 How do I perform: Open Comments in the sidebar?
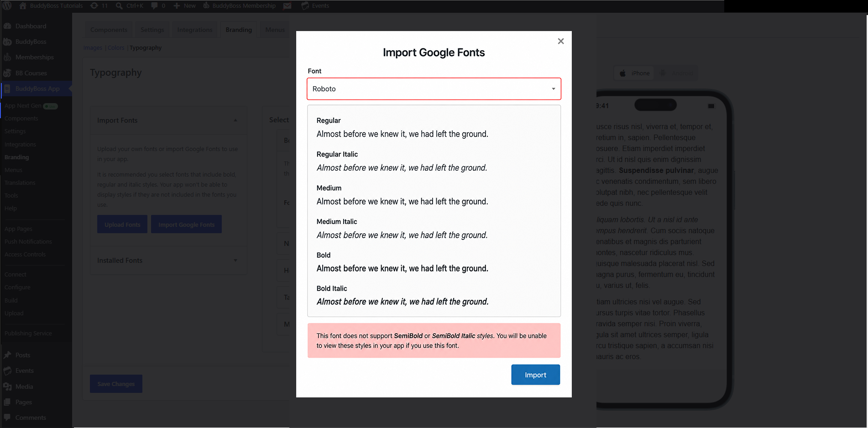click(x=31, y=418)
